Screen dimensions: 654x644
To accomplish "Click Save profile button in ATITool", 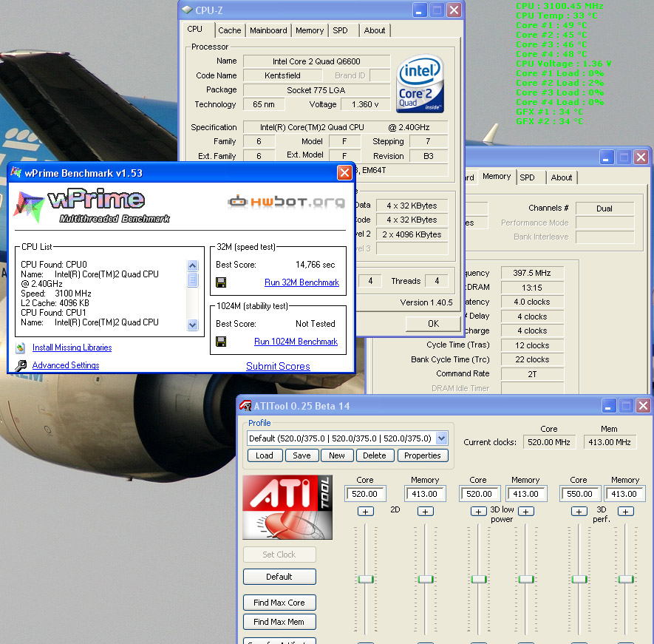I will (x=302, y=455).
